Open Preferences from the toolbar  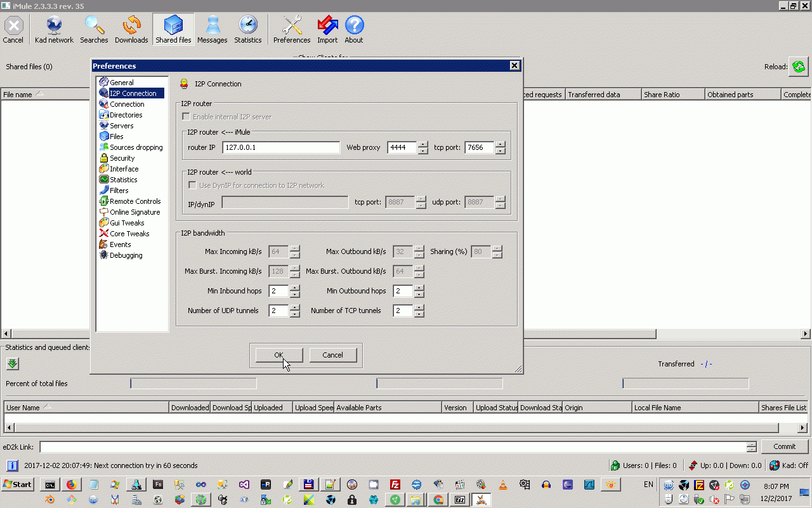coord(292,30)
